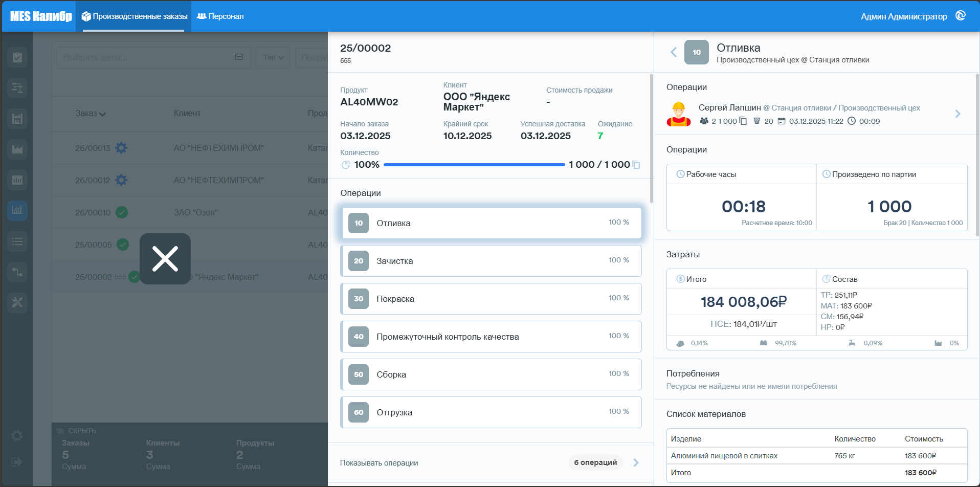980x487 pixels.
Task: Select Промежуточный контроль качества operation
Action: click(x=491, y=337)
